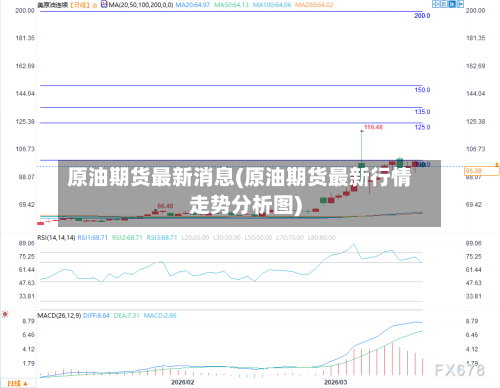Click the 135.0 horizontal line label
500x388 pixels.
point(422,112)
